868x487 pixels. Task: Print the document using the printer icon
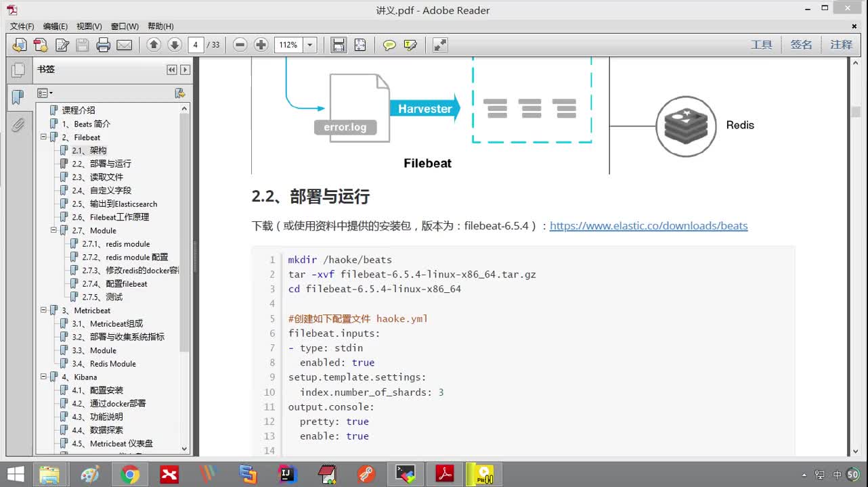point(103,45)
